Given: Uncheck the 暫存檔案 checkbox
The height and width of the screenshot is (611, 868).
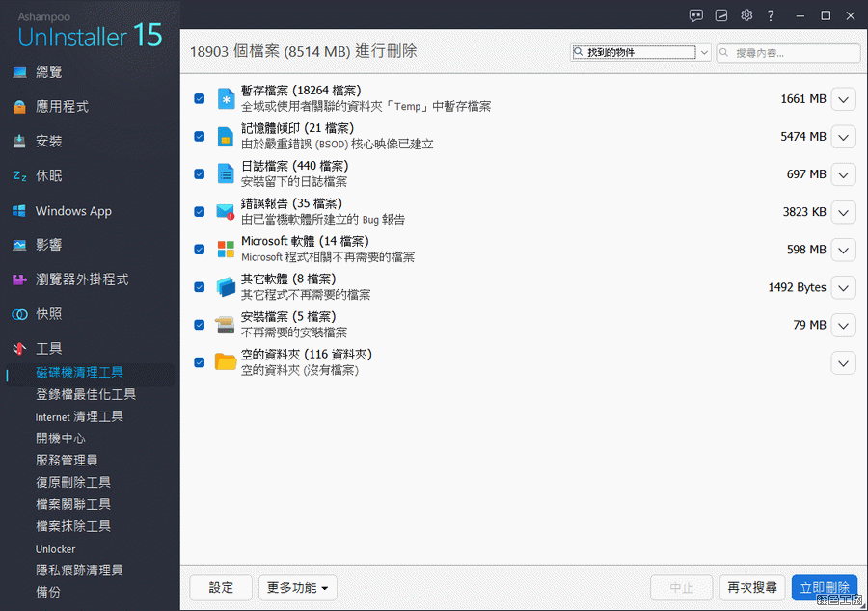Looking at the screenshot, I should tap(199, 98).
